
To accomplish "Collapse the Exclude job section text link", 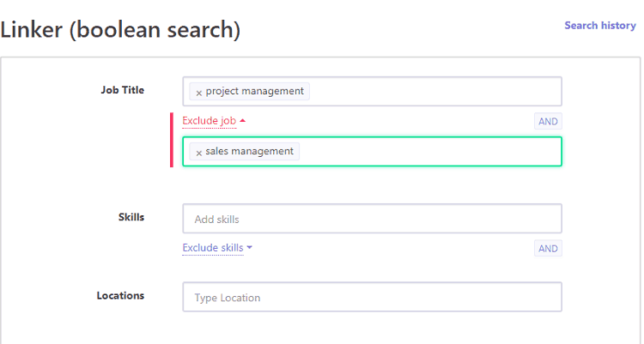I will 209,121.
